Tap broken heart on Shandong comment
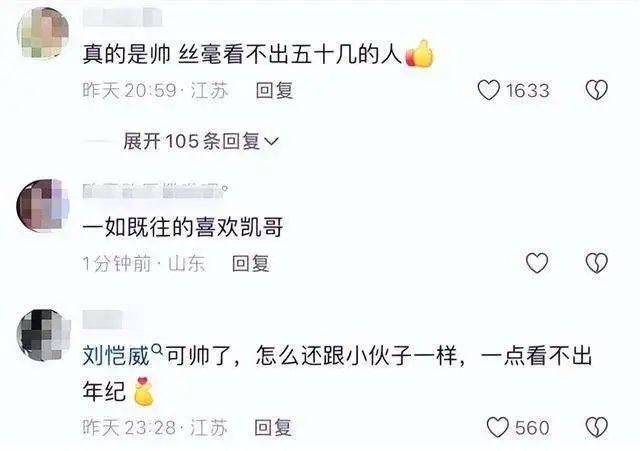Image resolution: width=640 pixels, height=451 pixels. [x=597, y=263]
